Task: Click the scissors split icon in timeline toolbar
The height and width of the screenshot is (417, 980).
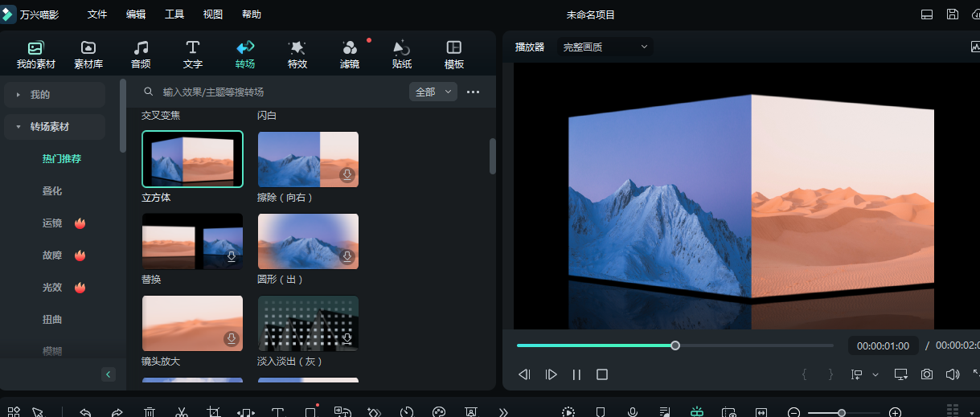Action: [x=182, y=412]
